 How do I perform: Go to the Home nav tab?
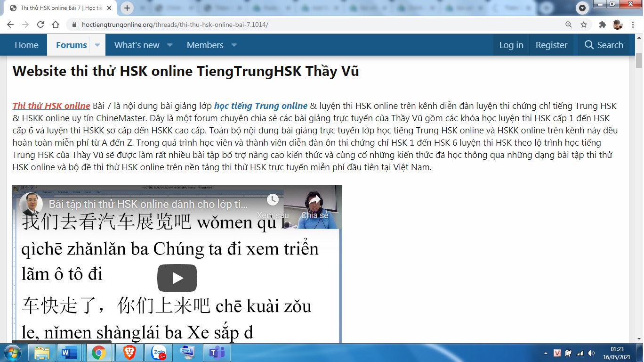[x=26, y=45]
